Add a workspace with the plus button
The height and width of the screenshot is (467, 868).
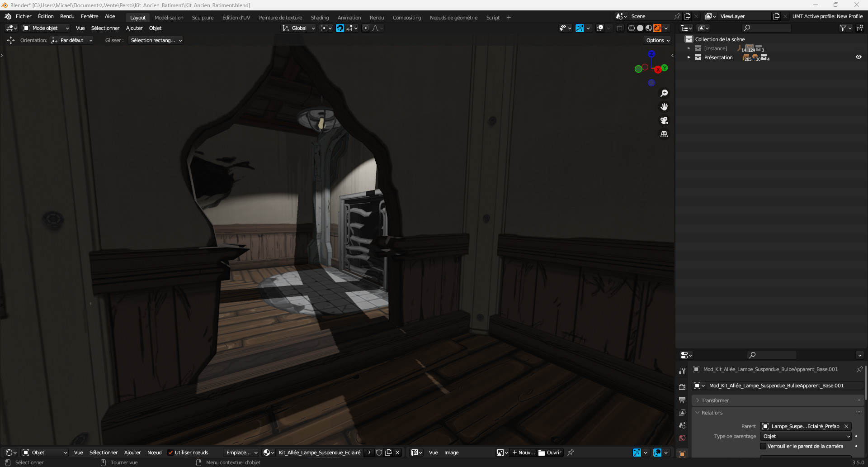pyautogui.click(x=509, y=18)
